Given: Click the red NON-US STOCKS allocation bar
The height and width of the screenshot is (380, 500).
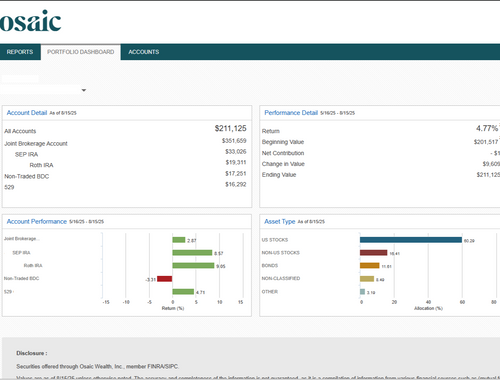Looking at the screenshot, I should coord(374,253).
